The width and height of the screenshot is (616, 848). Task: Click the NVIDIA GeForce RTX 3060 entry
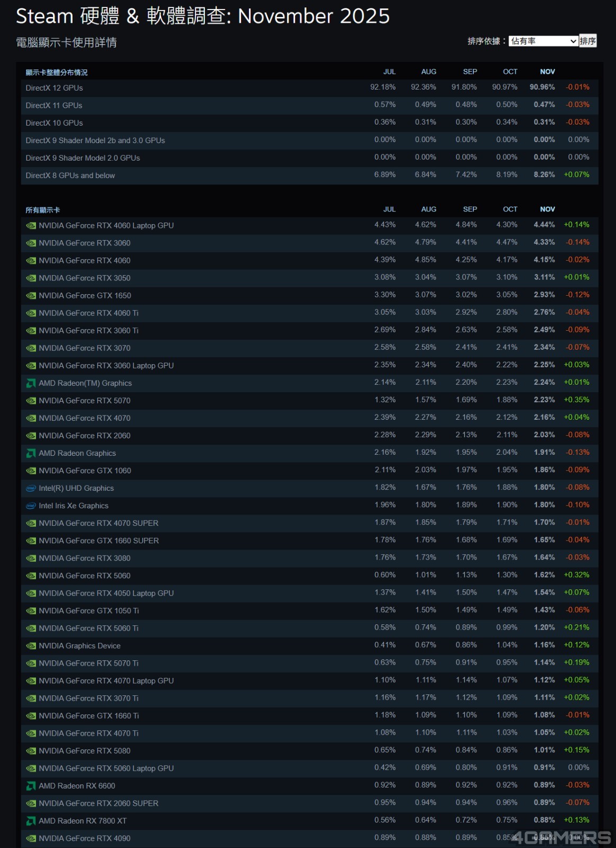click(85, 243)
